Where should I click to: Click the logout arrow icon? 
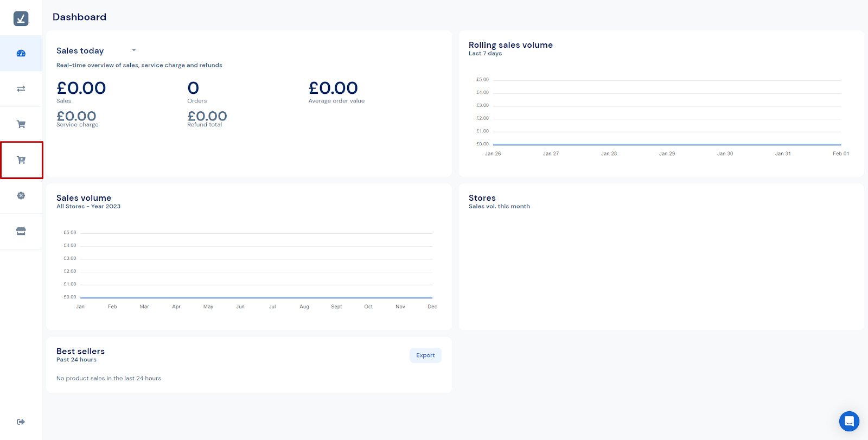pyautogui.click(x=21, y=422)
